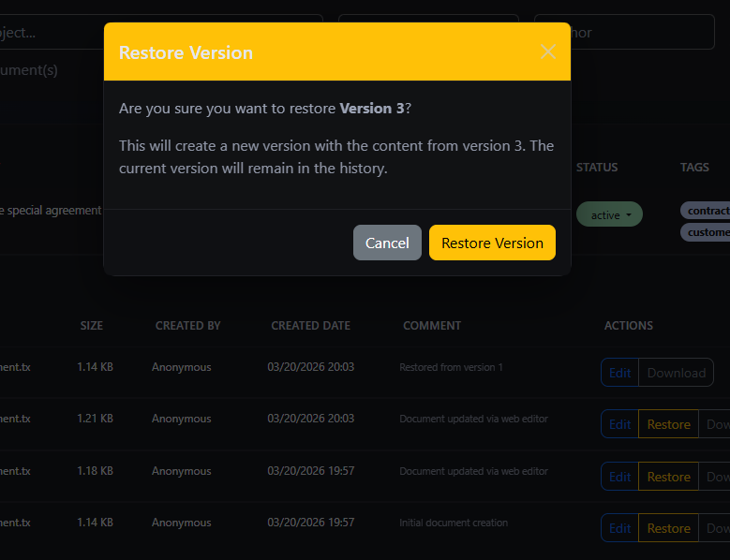This screenshot has width=730, height=560.
Task: Click the 'Restored from version 1' comment
Action: coord(451,367)
